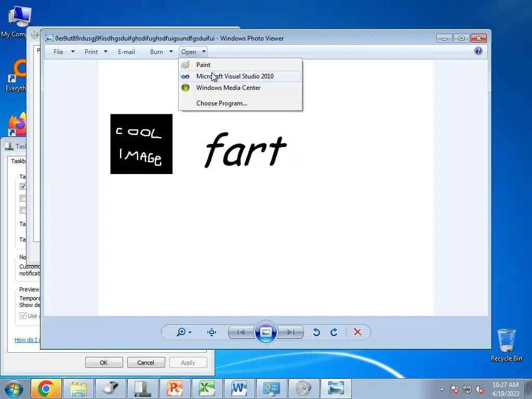Click OK in the Taskbar properties dialog

104,362
